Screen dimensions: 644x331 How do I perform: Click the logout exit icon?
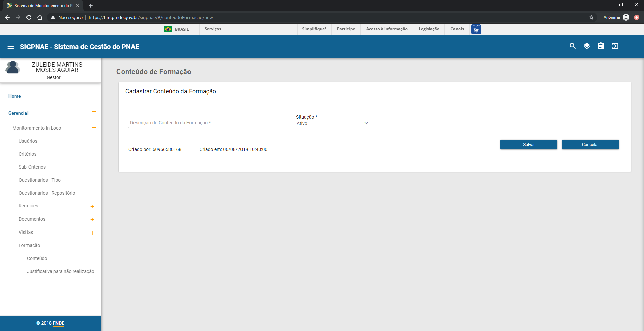[615, 46]
